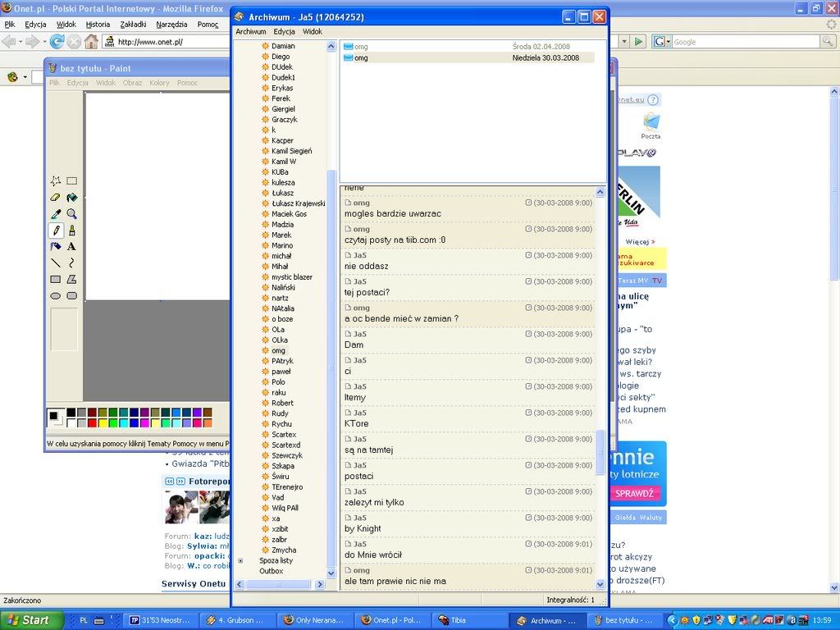This screenshot has height=630, width=840.
Task: Choose the Eraser tool in Paint
Action: coord(56,198)
